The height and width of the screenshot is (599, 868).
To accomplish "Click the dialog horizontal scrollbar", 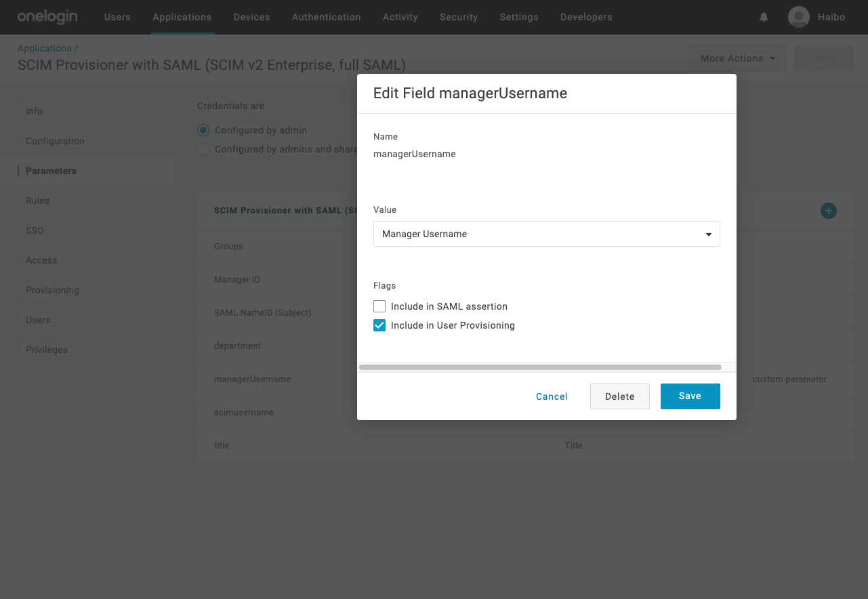I will pyautogui.click(x=540, y=367).
